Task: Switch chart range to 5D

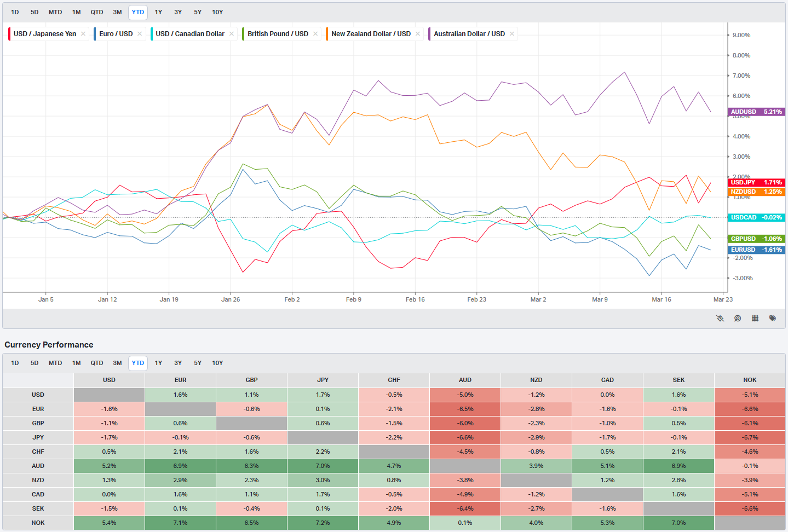Action: click(34, 12)
